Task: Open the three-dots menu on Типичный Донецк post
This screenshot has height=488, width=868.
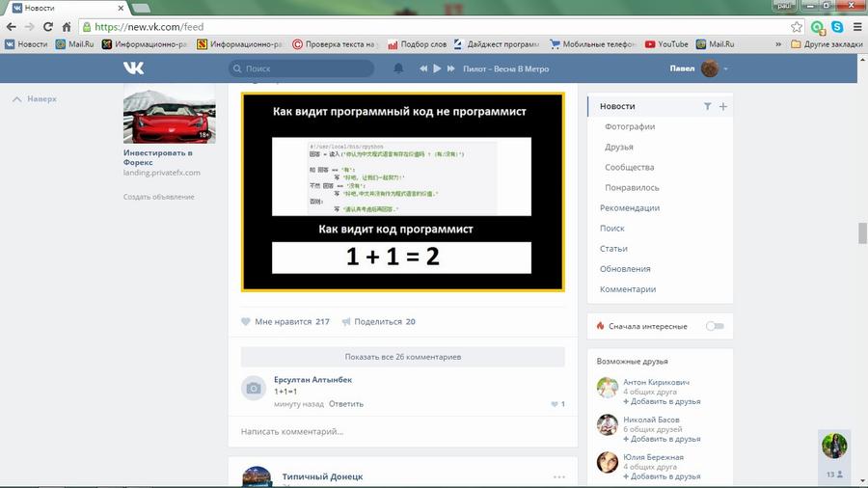Action: [x=558, y=477]
